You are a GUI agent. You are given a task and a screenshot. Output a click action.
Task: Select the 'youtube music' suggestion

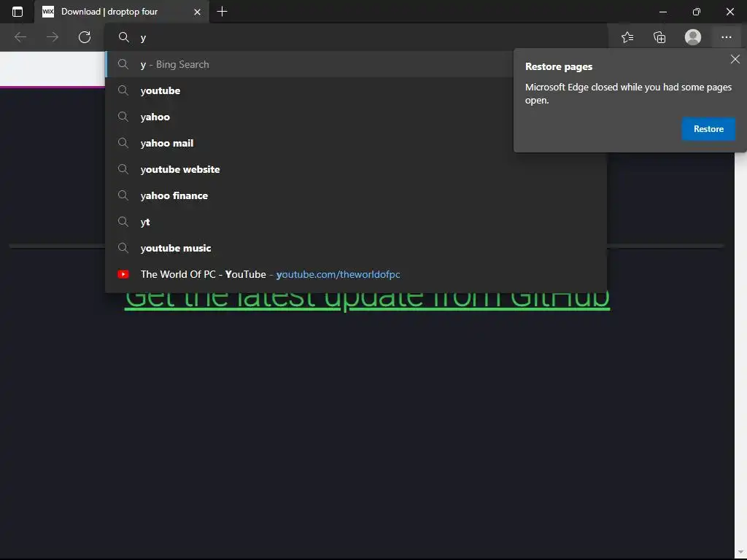click(x=356, y=248)
